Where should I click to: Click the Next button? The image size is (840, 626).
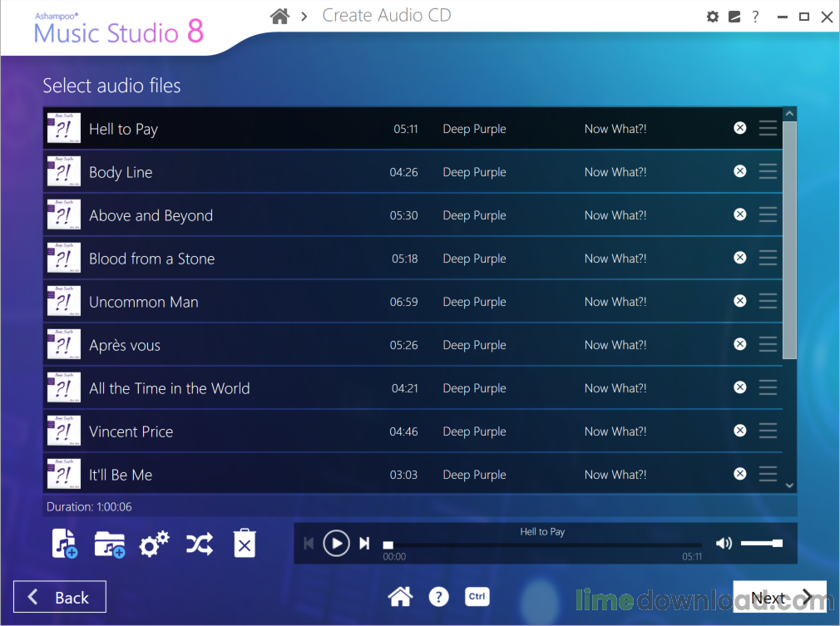779,597
